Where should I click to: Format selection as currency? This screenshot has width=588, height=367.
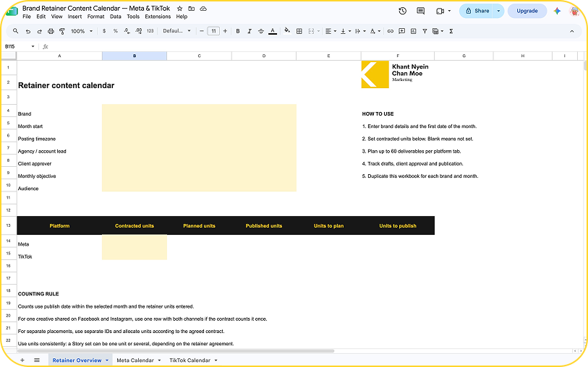click(x=104, y=31)
